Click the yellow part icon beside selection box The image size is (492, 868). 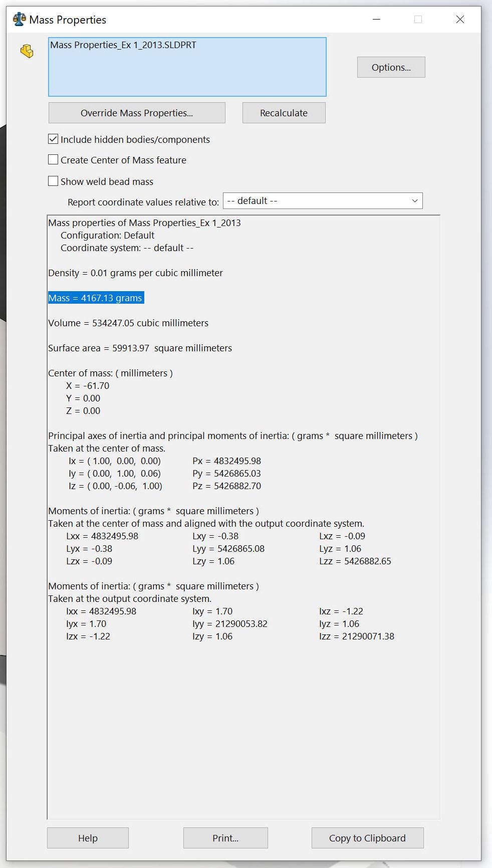[27, 51]
